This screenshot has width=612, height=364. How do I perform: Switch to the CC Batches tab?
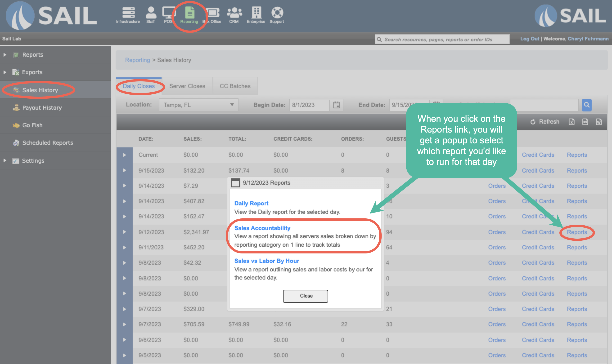(x=235, y=86)
